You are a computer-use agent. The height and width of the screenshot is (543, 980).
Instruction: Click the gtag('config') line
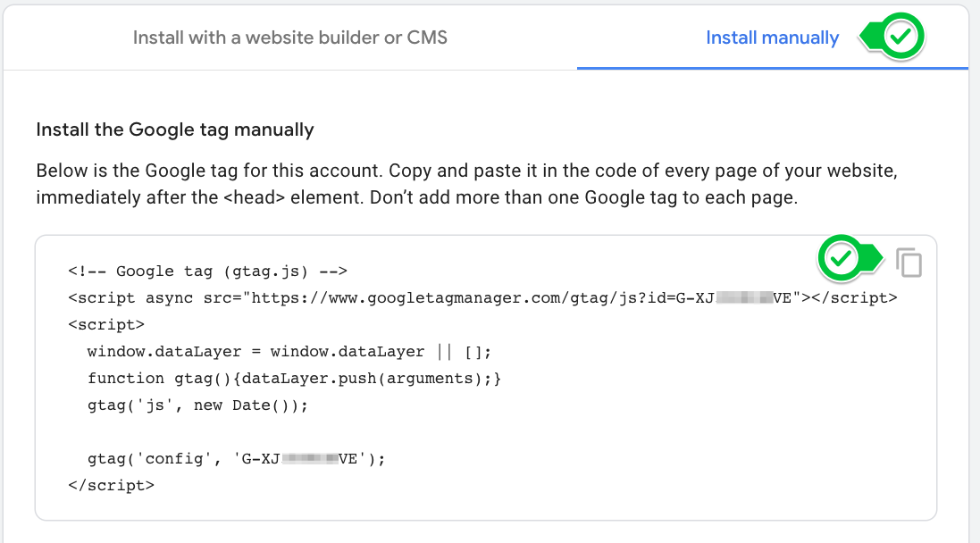223,458
